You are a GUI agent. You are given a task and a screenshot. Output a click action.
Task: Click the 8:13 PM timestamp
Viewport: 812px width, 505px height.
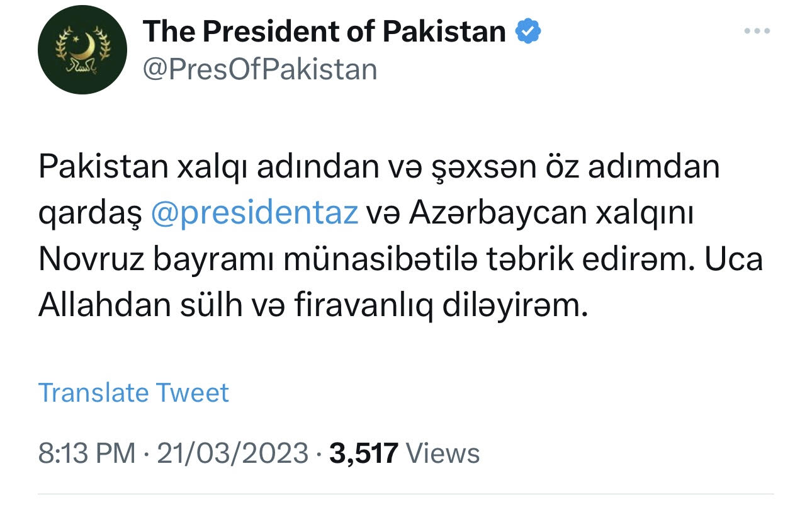(87, 453)
